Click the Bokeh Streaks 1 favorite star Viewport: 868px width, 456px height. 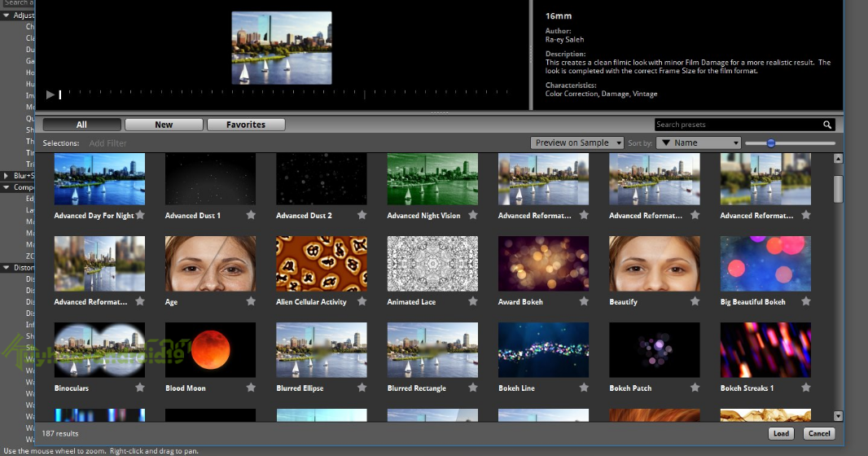(806, 388)
